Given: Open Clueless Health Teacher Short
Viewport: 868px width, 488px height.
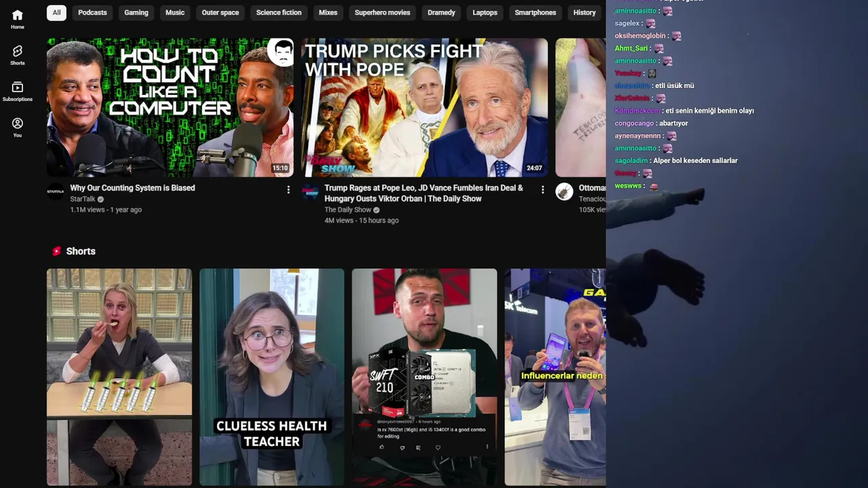Looking at the screenshot, I should point(272,377).
